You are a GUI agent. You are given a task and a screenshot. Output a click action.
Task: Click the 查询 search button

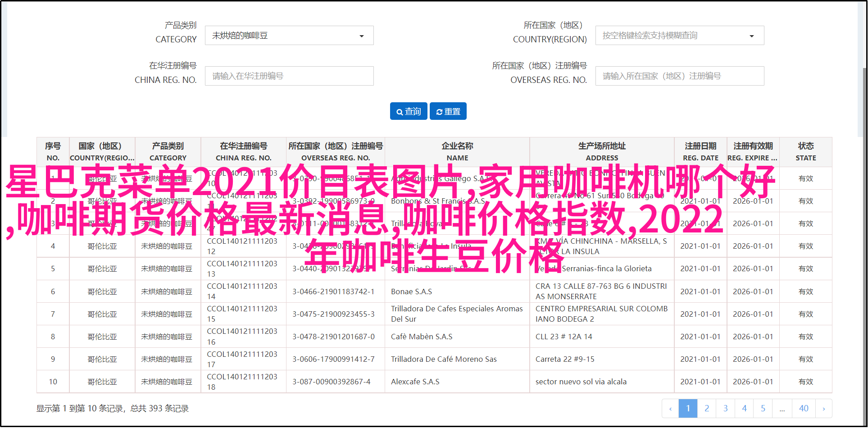409,111
